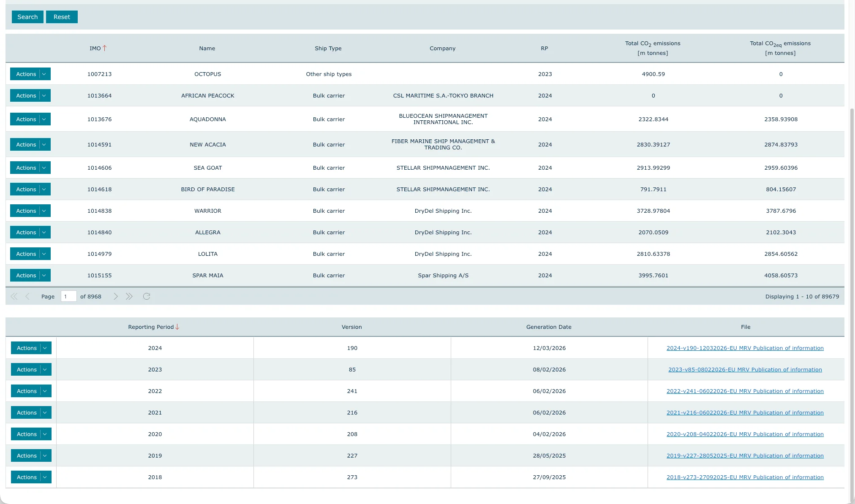Download the 2018-v273-27092025 publication file
The height and width of the screenshot is (504, 855).
coord(745,477)
